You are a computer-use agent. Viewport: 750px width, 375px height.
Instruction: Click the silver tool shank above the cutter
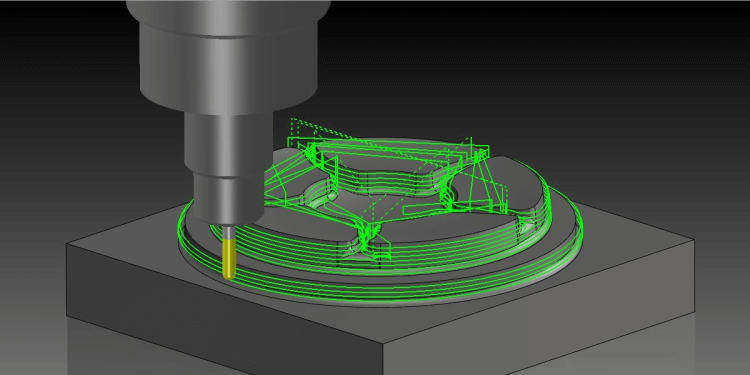[x=230, y=232]
